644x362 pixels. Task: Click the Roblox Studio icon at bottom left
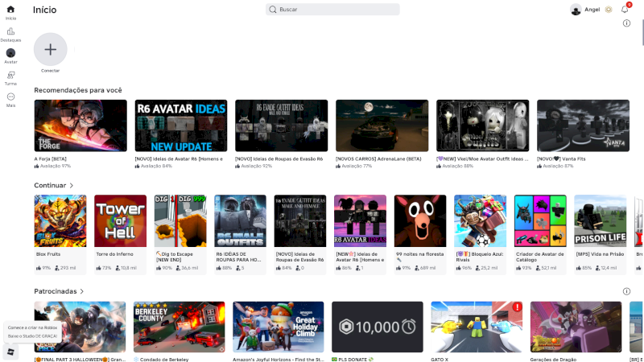click(10, 352)
